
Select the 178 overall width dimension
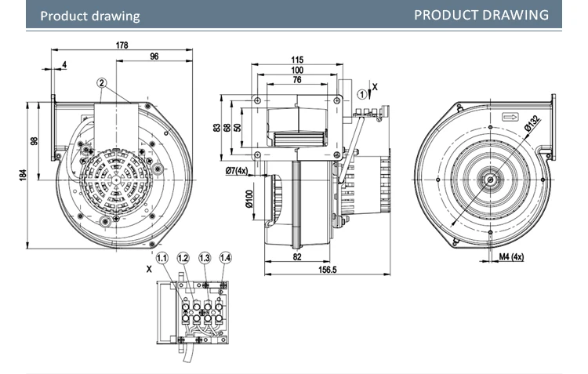click(x=122, y=45)
